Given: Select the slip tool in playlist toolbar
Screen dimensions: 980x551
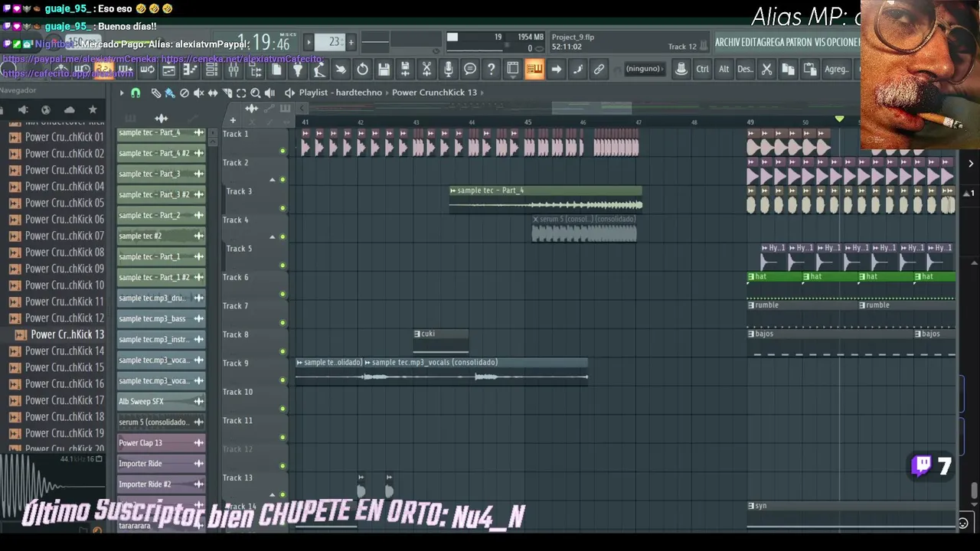Looking at the screenshot, I should [213, 93].
